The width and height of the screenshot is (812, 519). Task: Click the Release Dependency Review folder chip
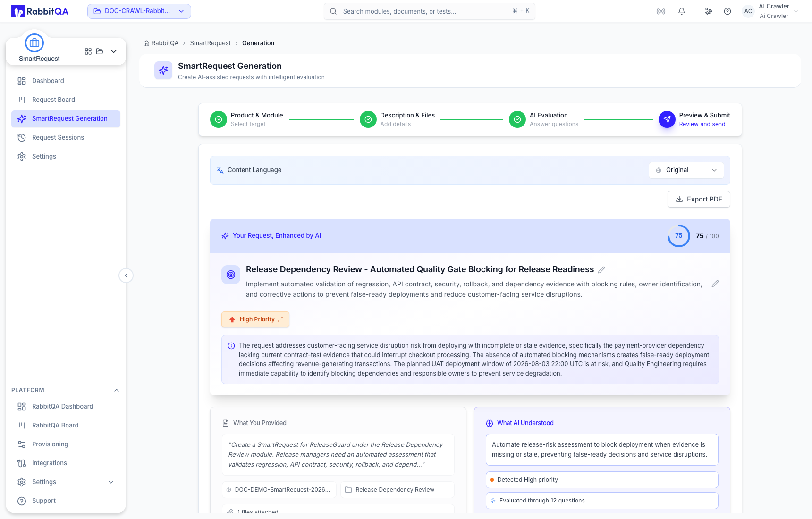pos(397,490)
